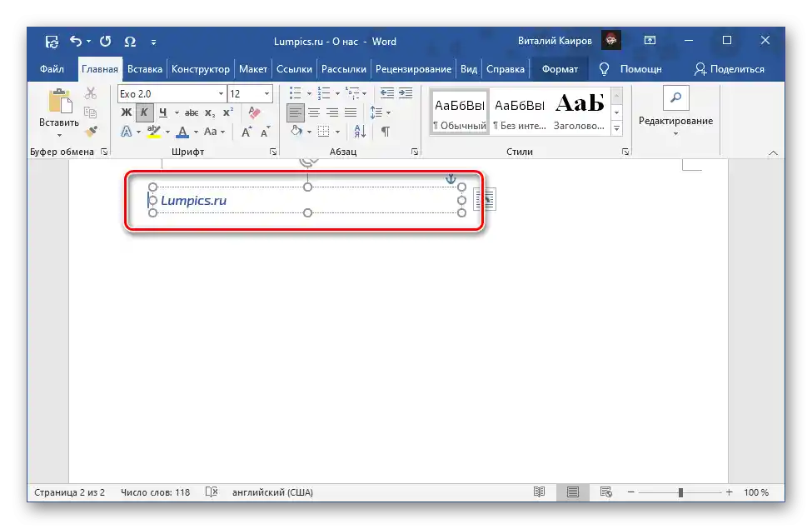Switch to the Вставка tab
812x529 pixels.
pos(144,69)
